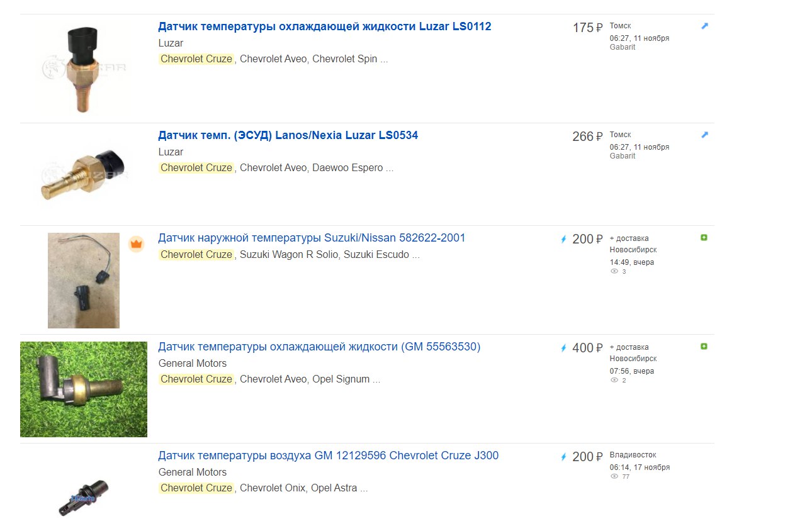This screenshot has width=812, height=531.
Task: Click the blue pin icon beside Luzar LS0112 listing
Action: tap(704, 26)
